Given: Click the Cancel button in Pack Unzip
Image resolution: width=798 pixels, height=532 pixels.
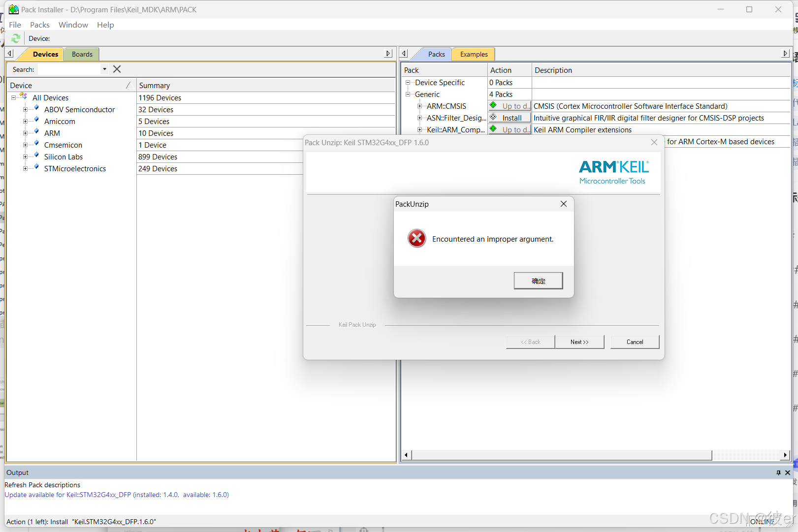Looking at the screenshot, I should click(x=635, y=342).
